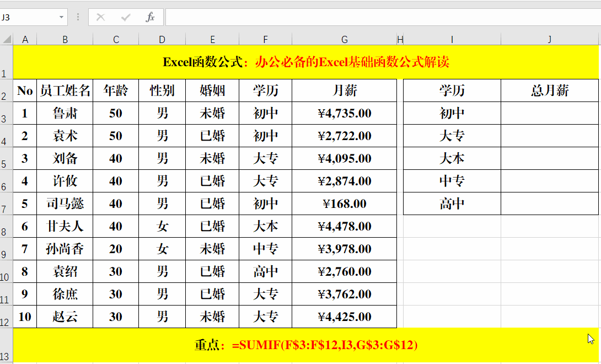Select the cell containing 孙尚香
This screenshot has width=601, height=364.
pos(65,249)
